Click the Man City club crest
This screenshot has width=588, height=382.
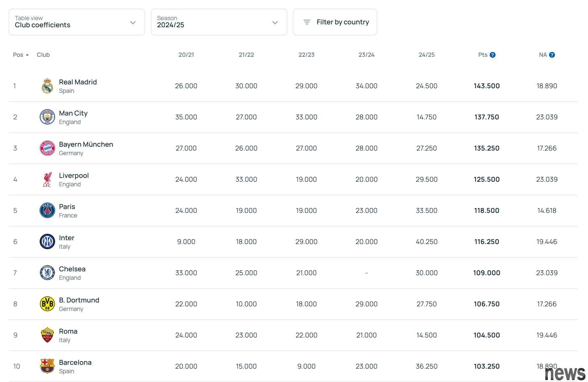pos(47,117)
